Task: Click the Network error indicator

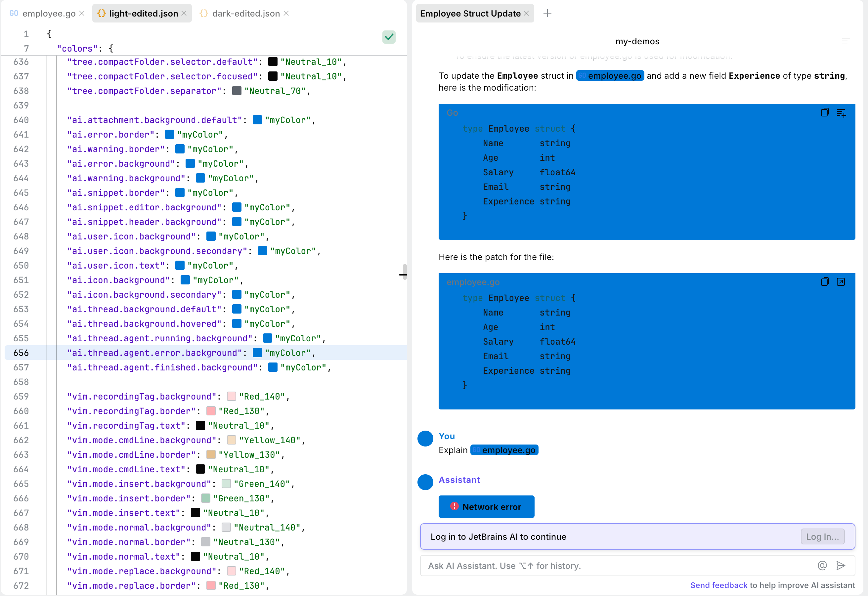Action: (x=486, y=507)
